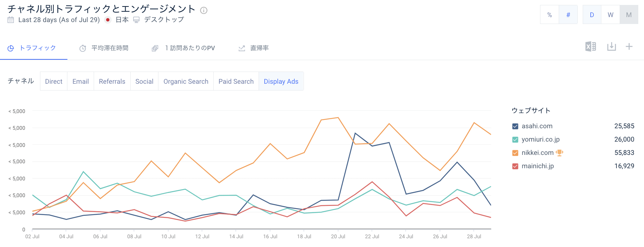Click the info icon beside the title
Viewport: 644px width, 247px height.
coord(204,10)
